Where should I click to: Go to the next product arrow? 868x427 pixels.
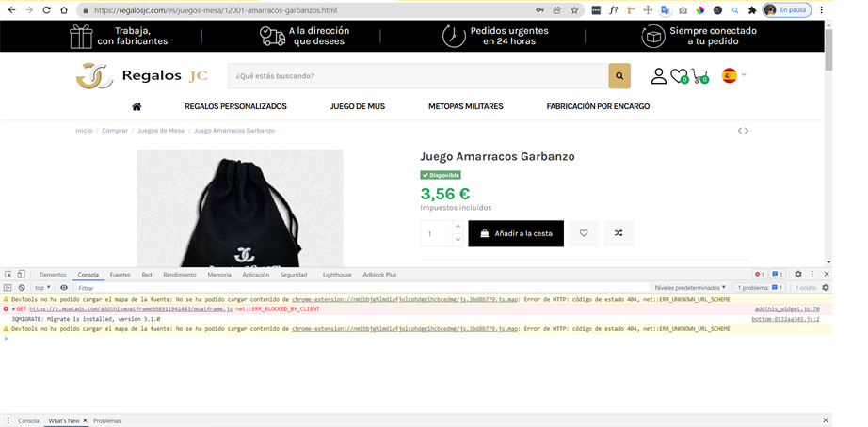pyautogui.click(x=747, y=131)
